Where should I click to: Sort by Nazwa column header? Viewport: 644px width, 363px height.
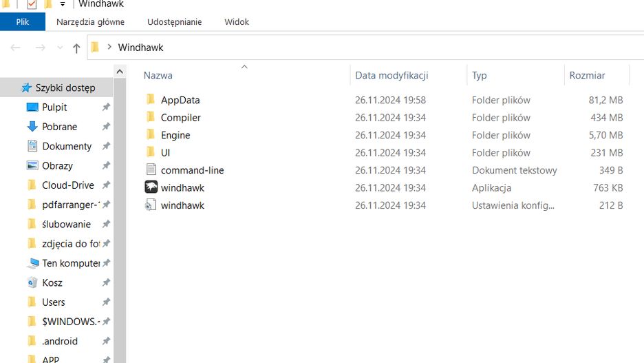pos(158,76)
